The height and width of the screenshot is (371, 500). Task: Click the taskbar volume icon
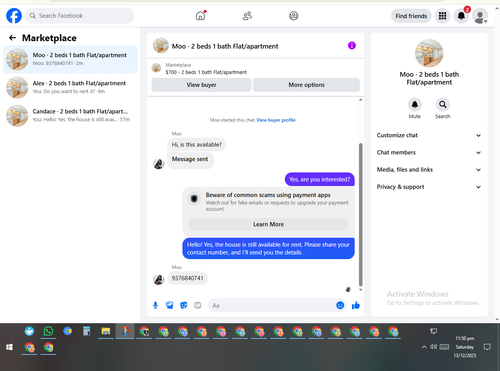coord(433,347)
